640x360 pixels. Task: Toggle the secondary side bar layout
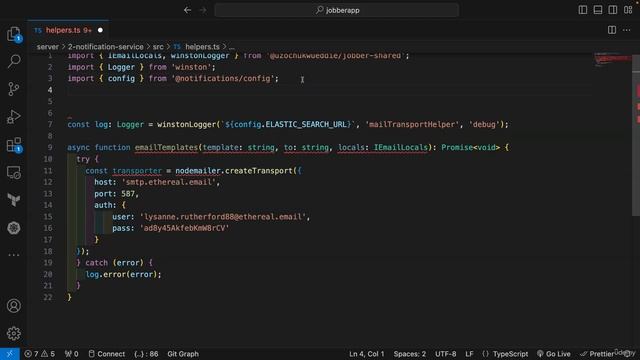coord(613,10)
